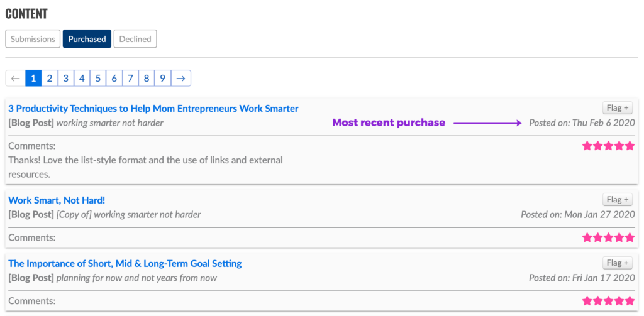This screenshot has width=644, height=316.
Task: Navigate to page 9 of results
Action: pyautogui.click(x=162, y=79)
